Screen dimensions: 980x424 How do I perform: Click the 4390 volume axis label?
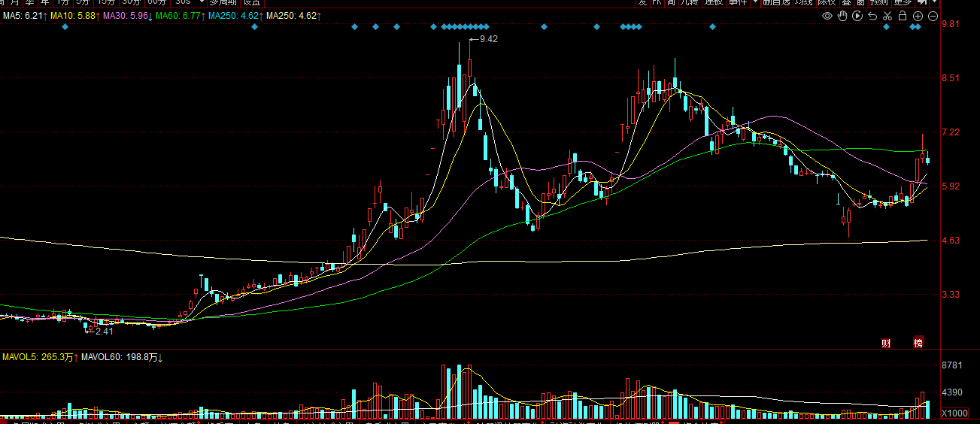pyautogui.click(x=952, y=392)
